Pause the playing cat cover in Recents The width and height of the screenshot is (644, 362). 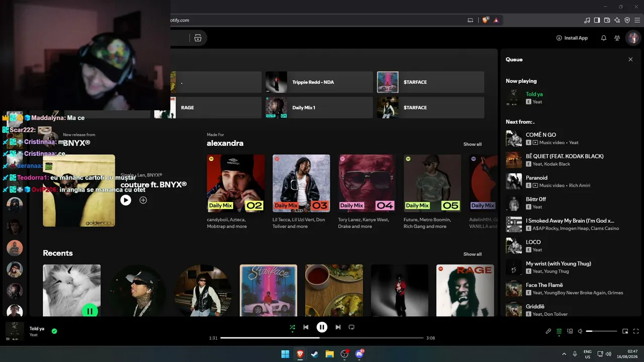90,311
